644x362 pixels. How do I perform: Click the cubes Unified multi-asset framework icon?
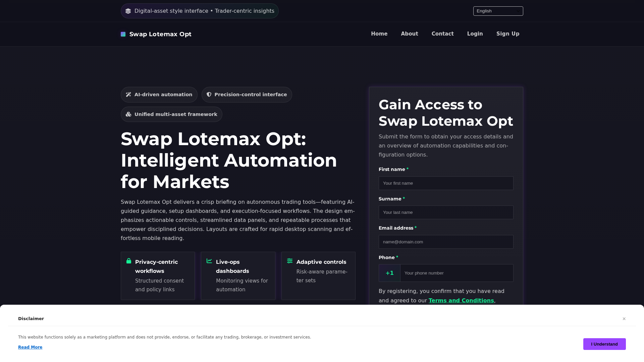pyautogui.click(x=128, y=114)
